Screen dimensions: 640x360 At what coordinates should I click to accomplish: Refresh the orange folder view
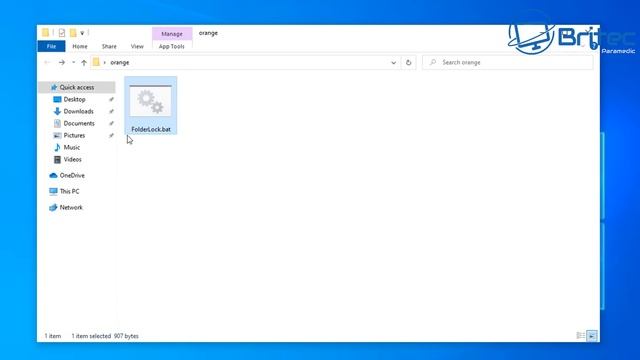[408, 62]
